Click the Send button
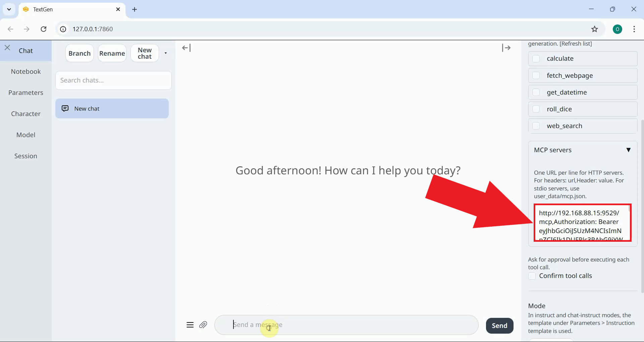This screenshot has width=644, height=342. click(x=499, y=326)
